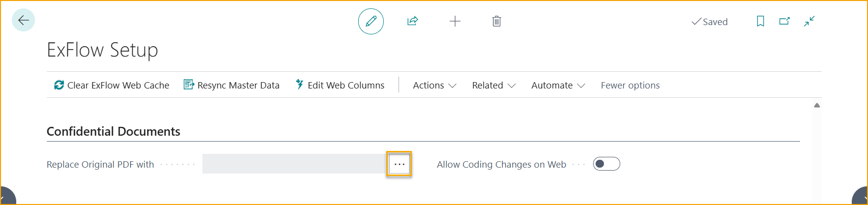This screenshot has width=868, height=205.
Task: Click Clear ExFlow Web Cache
Action: tap(112, 86)
